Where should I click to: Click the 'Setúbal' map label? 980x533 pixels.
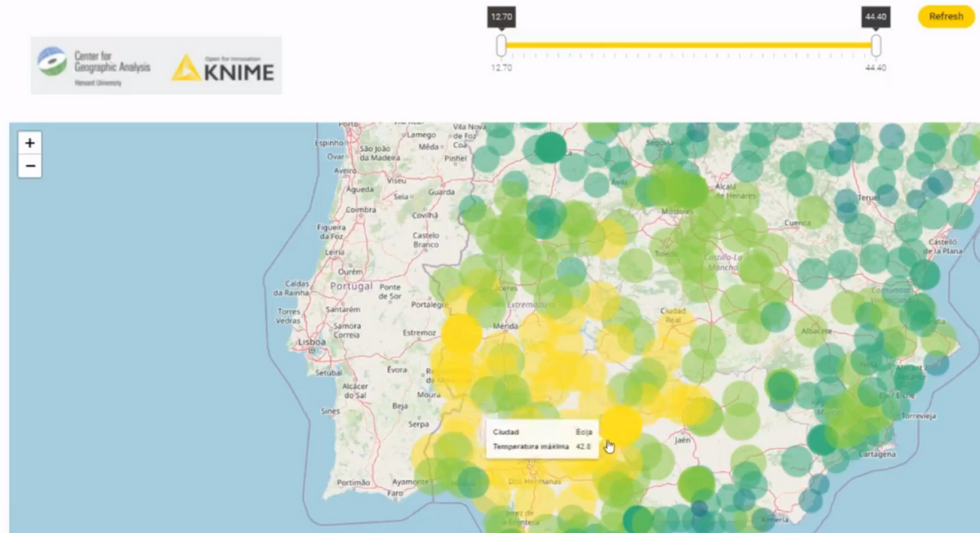327,372
